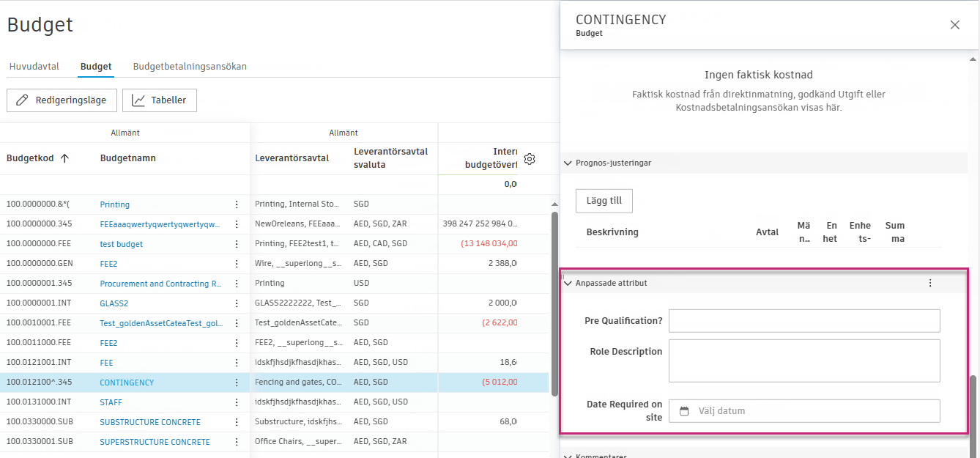Image resolution: width=980 pixels, height=458 pixels.
Task: Open the column settings gear icon
Action: (530, 158)
